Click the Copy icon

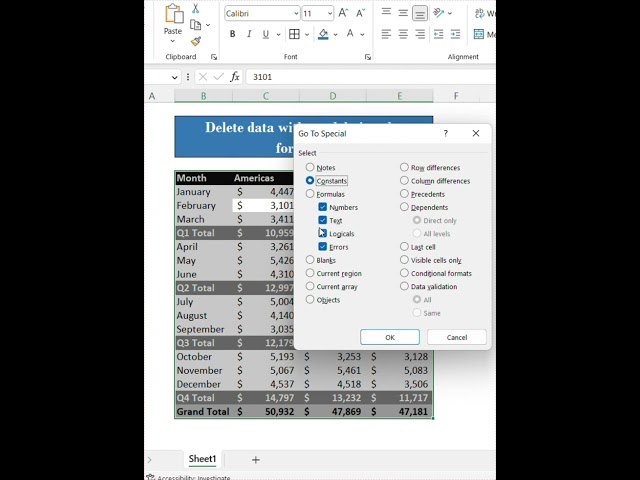196,25
